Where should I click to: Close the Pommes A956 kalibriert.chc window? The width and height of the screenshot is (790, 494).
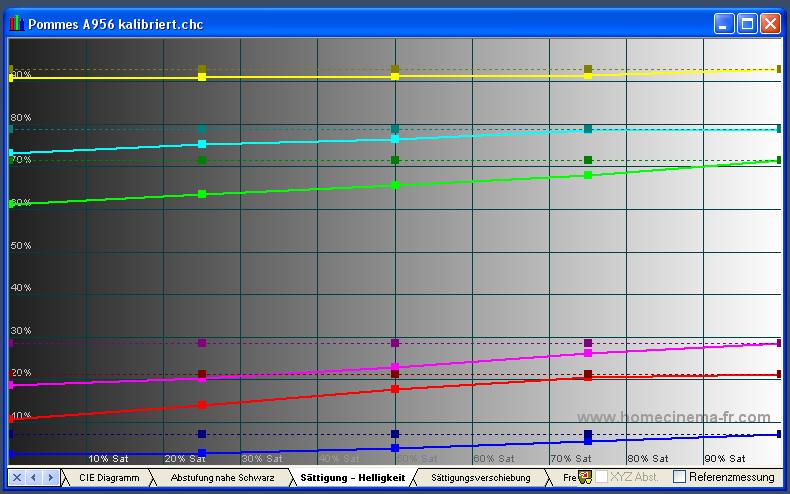pyautogui.click(x=770, y=23)
